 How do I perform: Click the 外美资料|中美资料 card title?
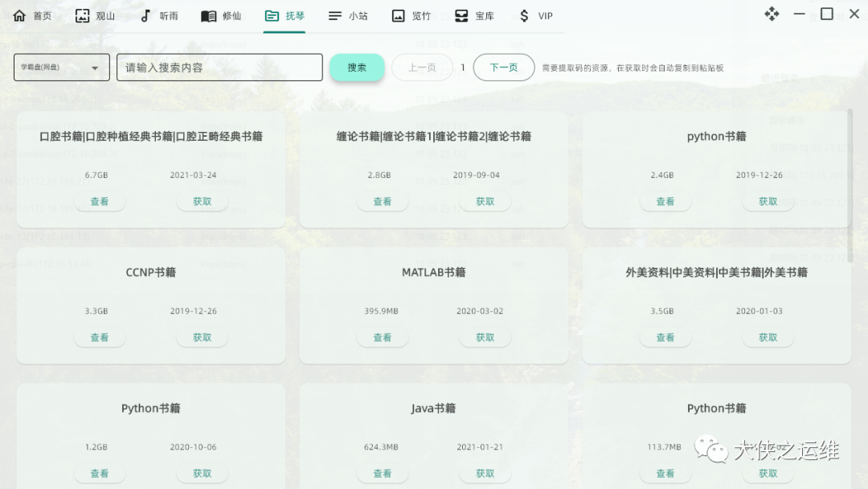[717, 273]
